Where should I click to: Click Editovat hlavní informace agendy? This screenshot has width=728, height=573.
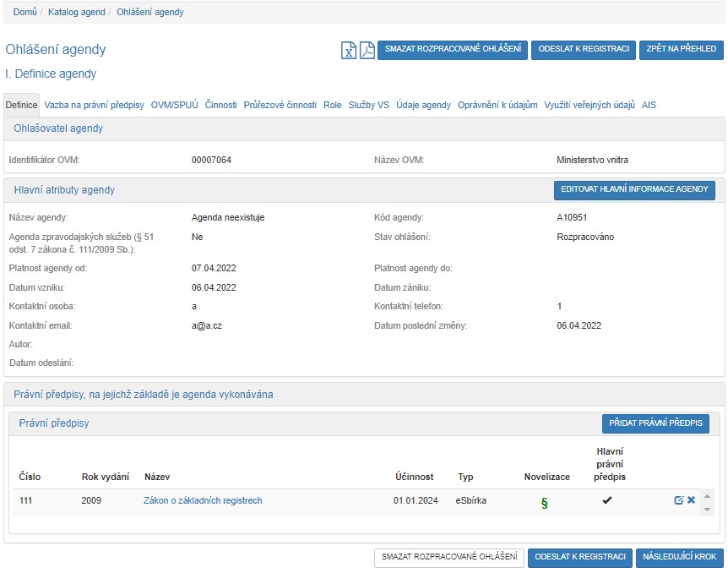click(633, 189)
